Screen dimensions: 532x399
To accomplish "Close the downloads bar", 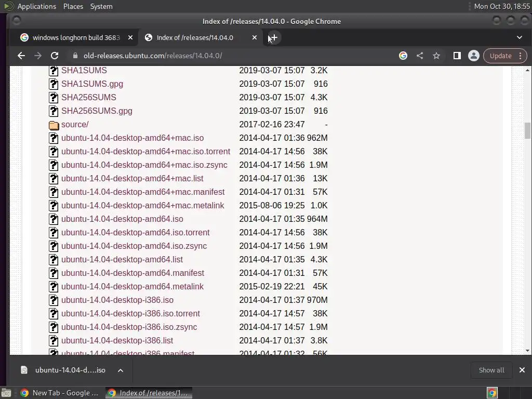I will coord(522,370).
